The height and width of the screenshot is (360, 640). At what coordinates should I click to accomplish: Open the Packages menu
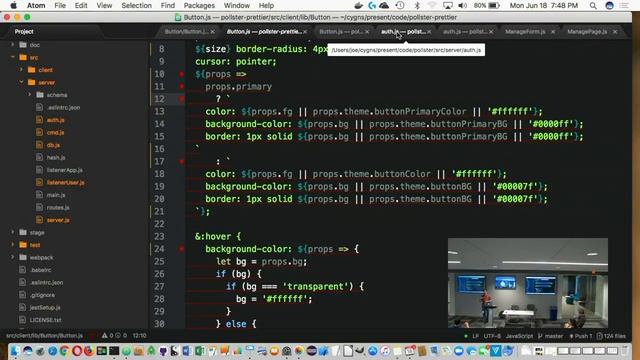coord(199,5)
